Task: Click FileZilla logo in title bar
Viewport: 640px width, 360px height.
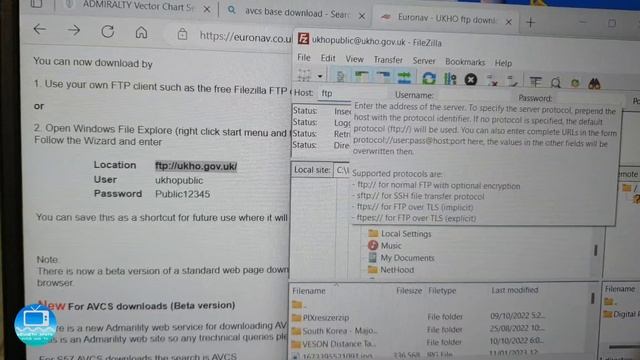Action: pos(303,39)
